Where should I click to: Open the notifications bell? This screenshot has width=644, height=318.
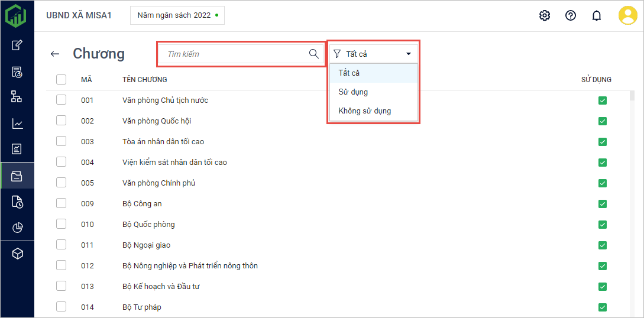pyautogui.click(x=597, y=15)
